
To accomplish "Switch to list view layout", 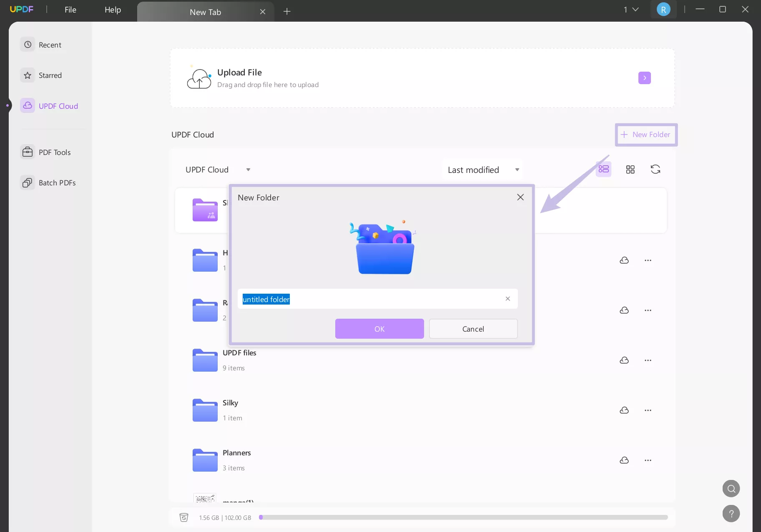I will click(603, 169).
